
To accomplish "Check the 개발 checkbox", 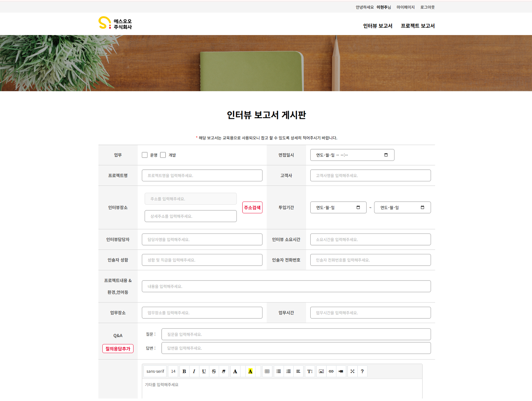I will click(163, 155).
